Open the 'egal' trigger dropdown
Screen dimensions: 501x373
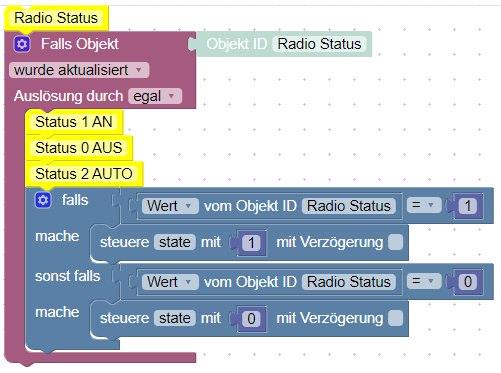coord(155,96)
